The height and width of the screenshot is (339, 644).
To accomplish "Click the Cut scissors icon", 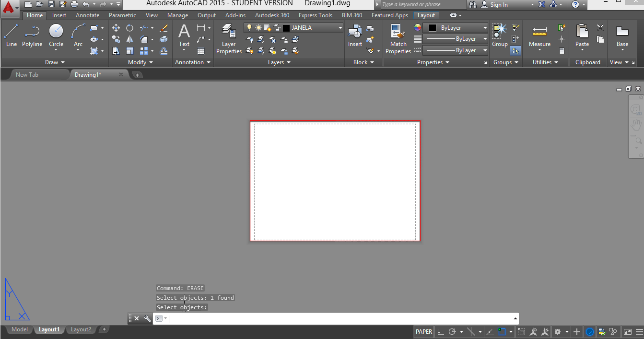I will coord(600,28).
